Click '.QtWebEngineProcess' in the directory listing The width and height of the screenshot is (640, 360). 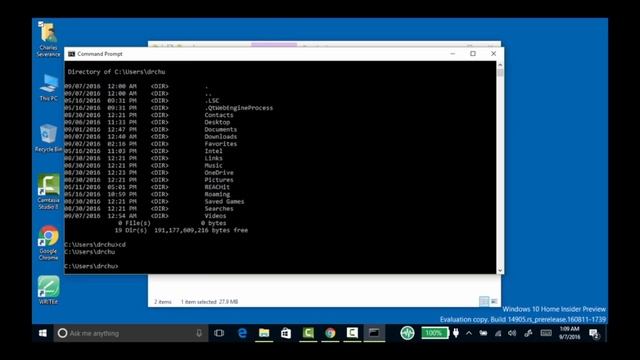pyautogui.click(x=239, y=108)
